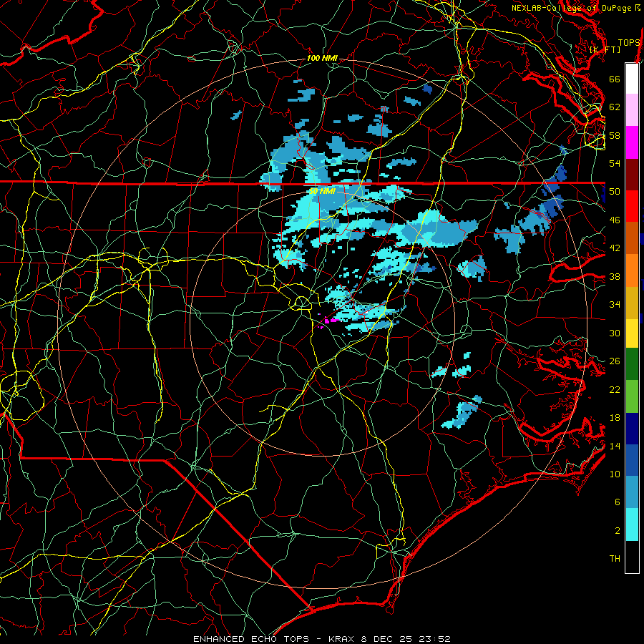
Task: Click the 54 legend value
Action: [x=615, y=163]
